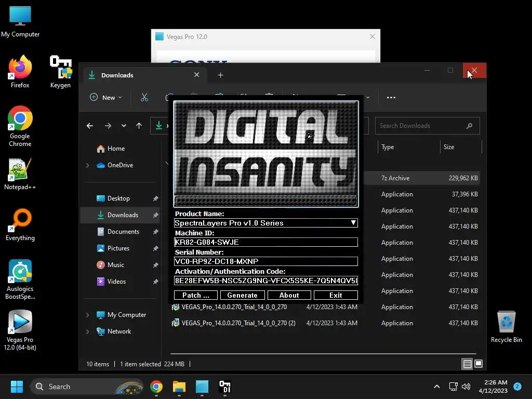Screen dimensions: 532x399
Task: Expand My Computer tree node
Action: point(87,315)
